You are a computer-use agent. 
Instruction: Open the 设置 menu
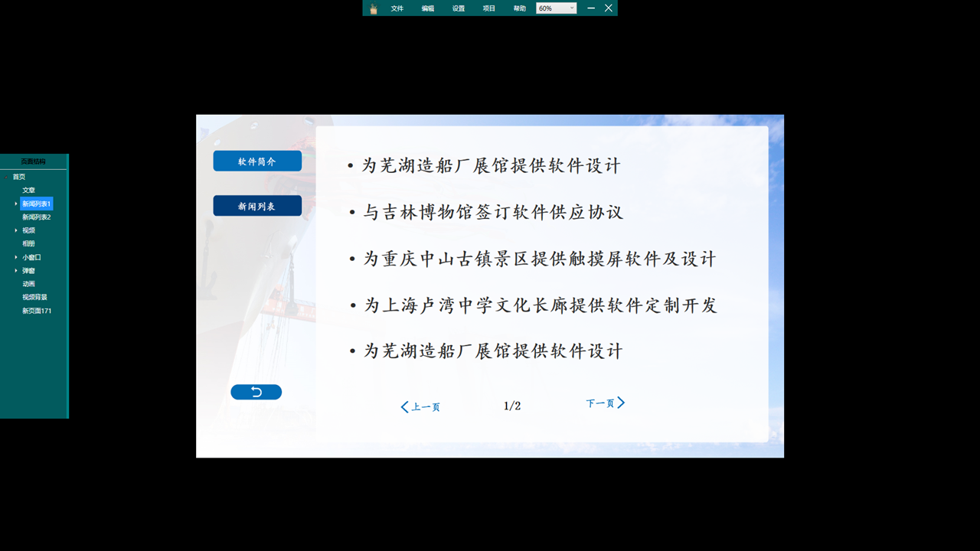(457, 8)
